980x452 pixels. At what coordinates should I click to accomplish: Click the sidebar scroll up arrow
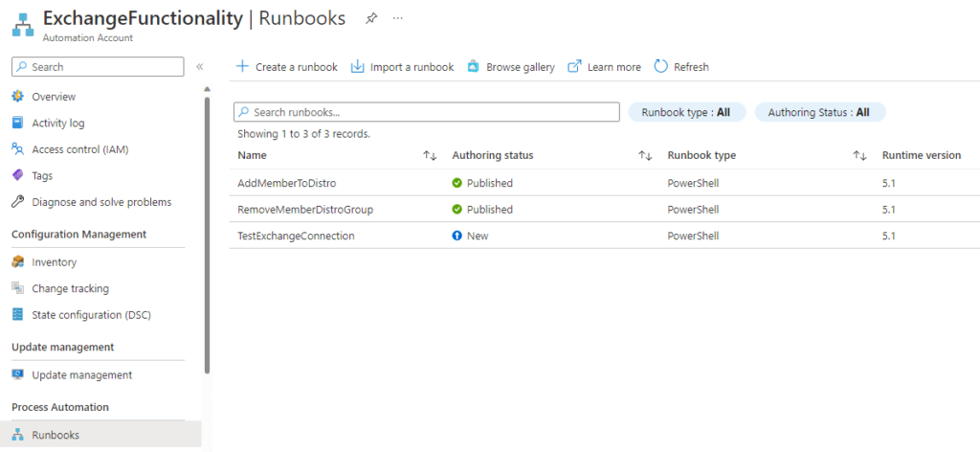coord(207,89)
